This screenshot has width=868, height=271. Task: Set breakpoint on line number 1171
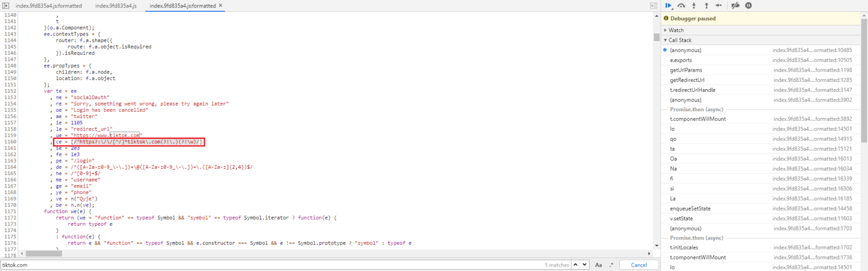pos(11,211)
